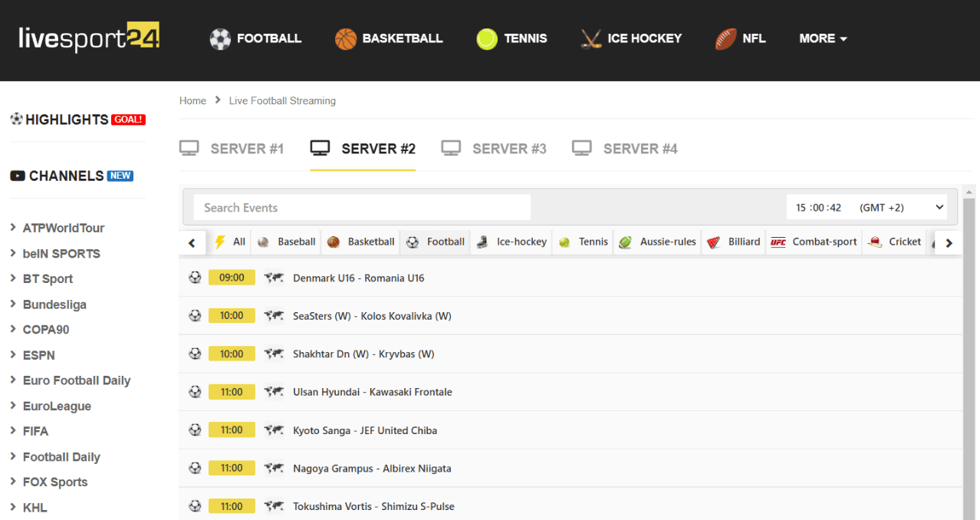This screenshot has height=520, width=980.
Task: Click the livesport24 logo
Action: click(x=89, y=38)
